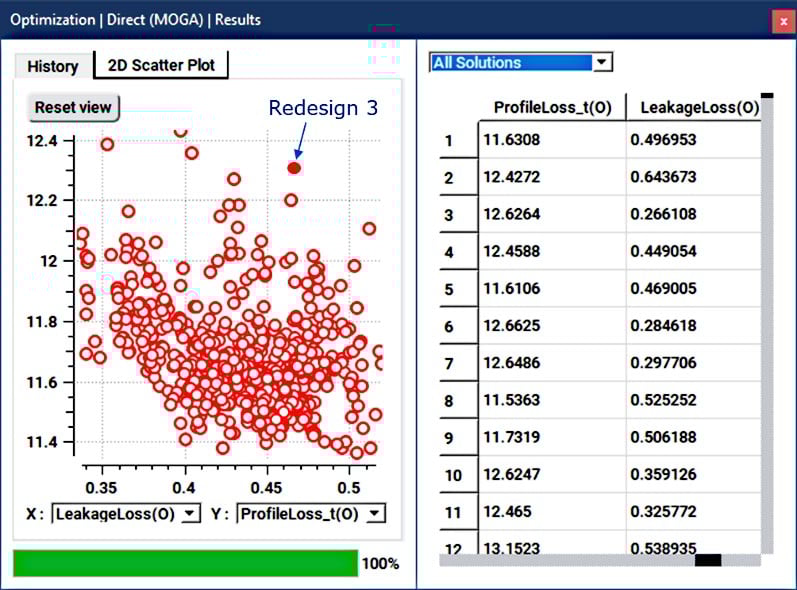Switch to the 2D Scatter Plot tab
This screenshot has width=797, height=590.
point(160,65)
